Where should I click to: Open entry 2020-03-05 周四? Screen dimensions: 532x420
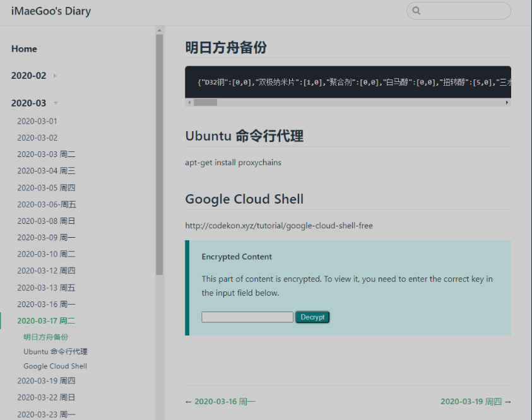tap(46, 188)
